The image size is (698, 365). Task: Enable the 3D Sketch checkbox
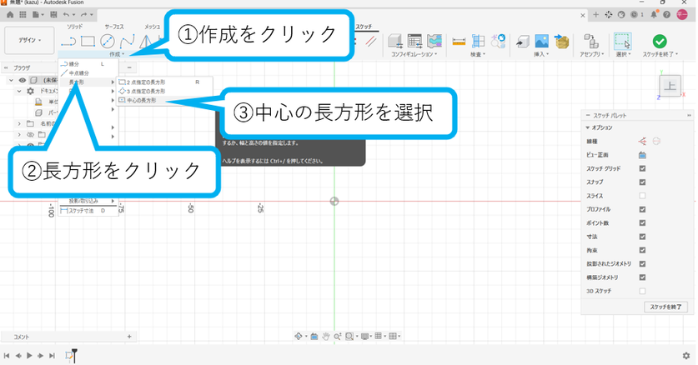pos(642,291)
